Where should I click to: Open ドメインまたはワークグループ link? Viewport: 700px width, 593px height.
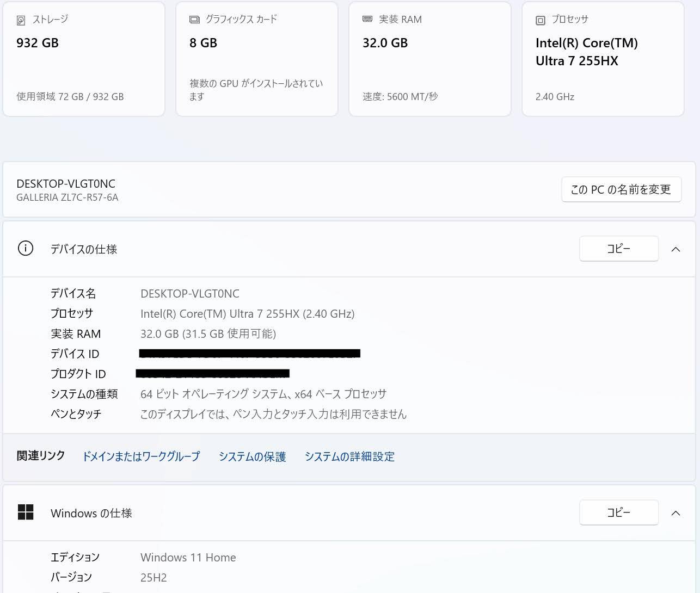point(141,456)
